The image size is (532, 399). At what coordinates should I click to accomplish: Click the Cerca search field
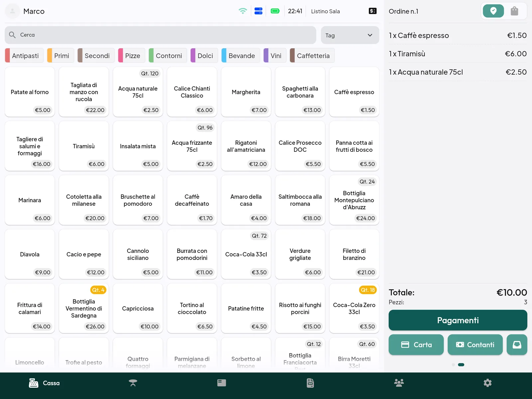pyautogui.click(x=160, y=35)
